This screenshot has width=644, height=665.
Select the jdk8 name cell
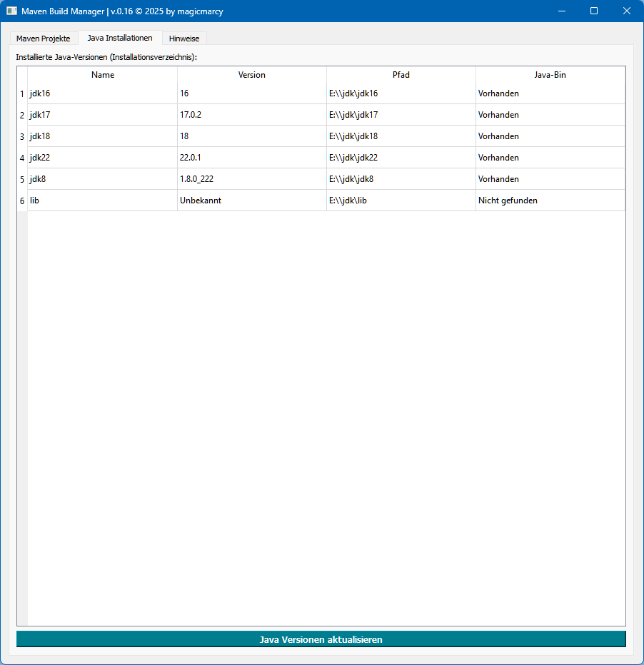[103, 179]
